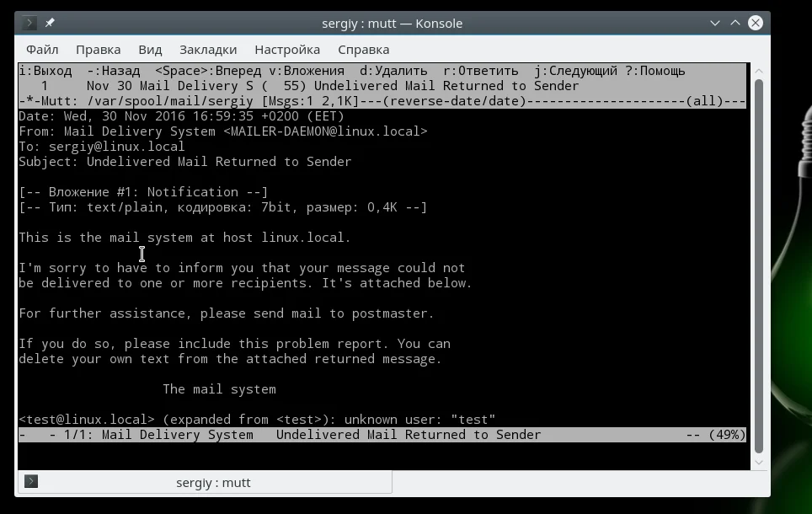Image resolution: width=812 pixels, height=514 pixels.
Task: Open the Закладки menu
Action: coord(208,50)
